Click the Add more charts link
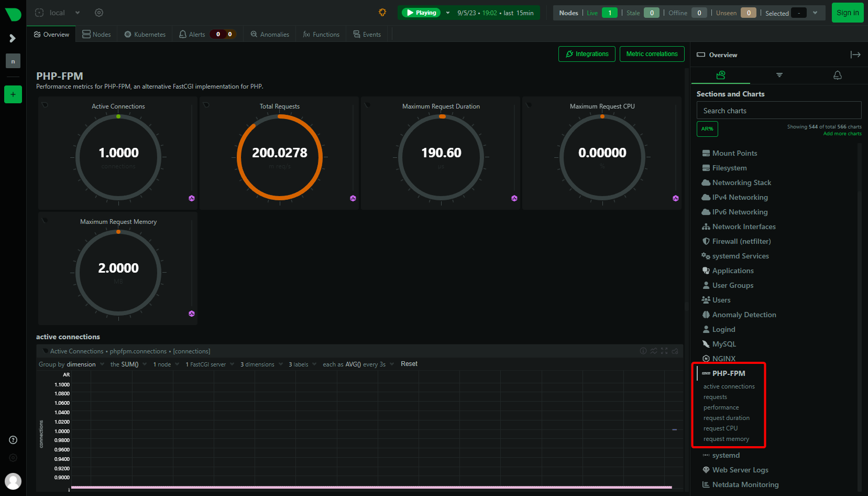This screenshot has width=868, height=496. [842, 134]
